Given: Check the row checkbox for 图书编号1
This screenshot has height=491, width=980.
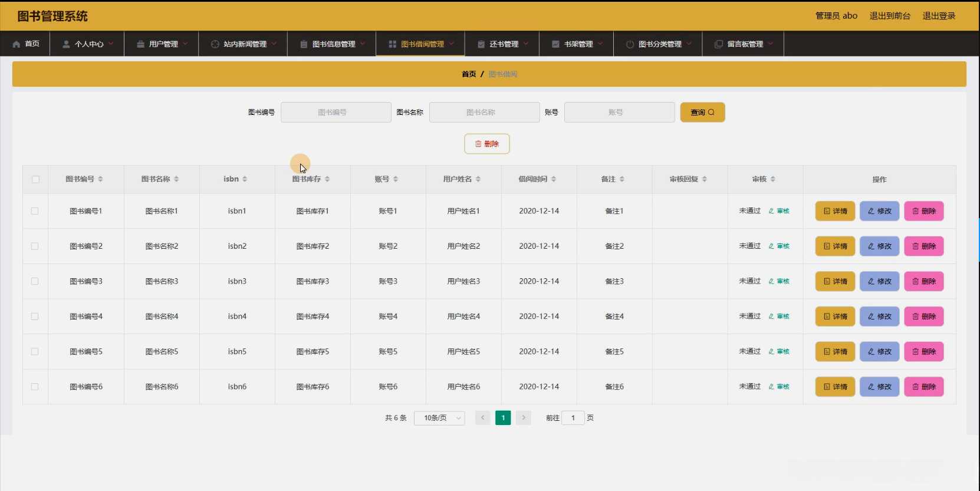Looking at the screenshot, I should click(35, 211).
